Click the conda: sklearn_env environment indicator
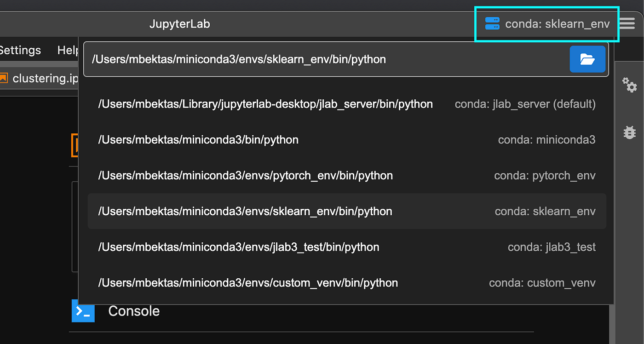This screenshot has height=344, width=644. [546, 23]
